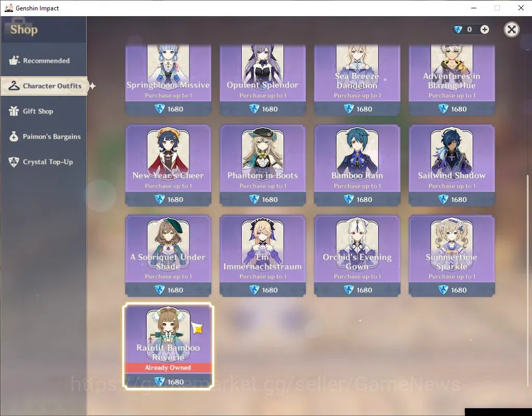Viewport: 532px width, 416px height.
Task: View the New Year's Cheer outfit
Action: pos(168,165)
